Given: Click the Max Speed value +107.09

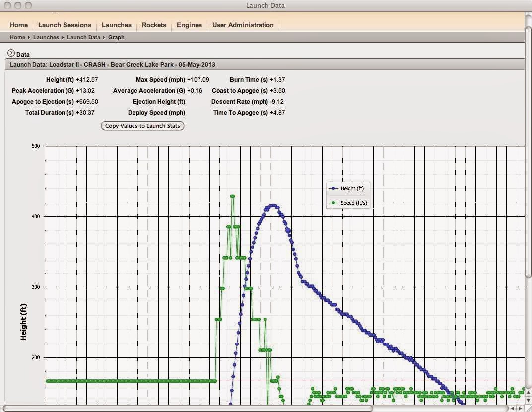Looking at the screenshot, I should [198, 80].
